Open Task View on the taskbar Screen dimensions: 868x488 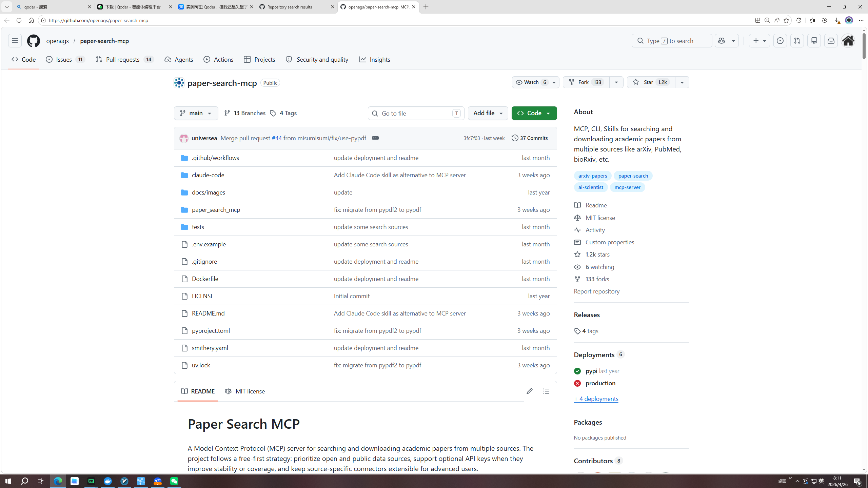click(41, 481)
